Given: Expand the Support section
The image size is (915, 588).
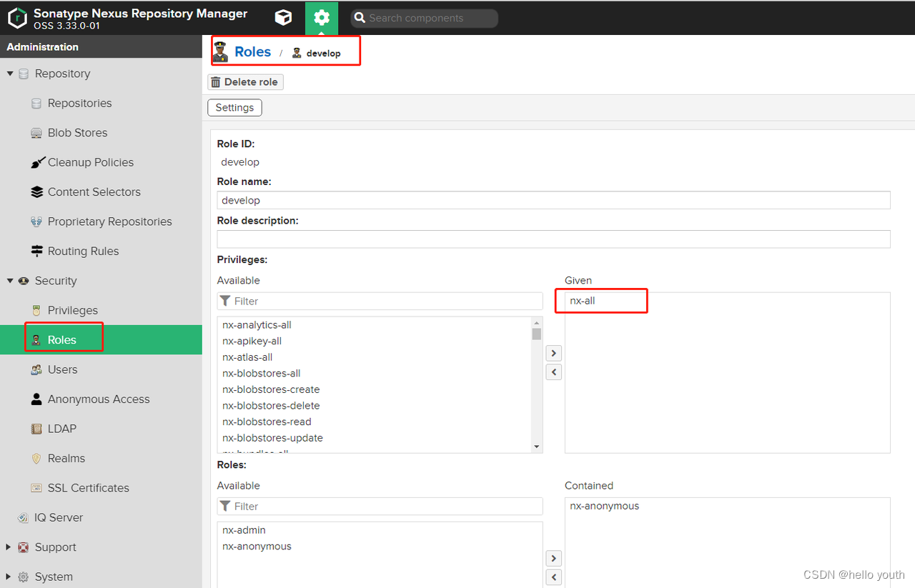Looking at the screenshot, I should click(x=11, y=547).
